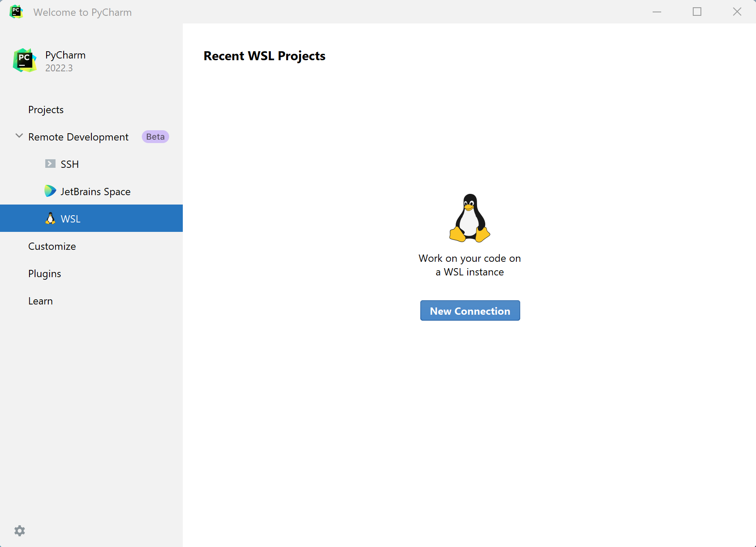Go to the Plugins tab

pyautogui.click(x=44, y=274)
